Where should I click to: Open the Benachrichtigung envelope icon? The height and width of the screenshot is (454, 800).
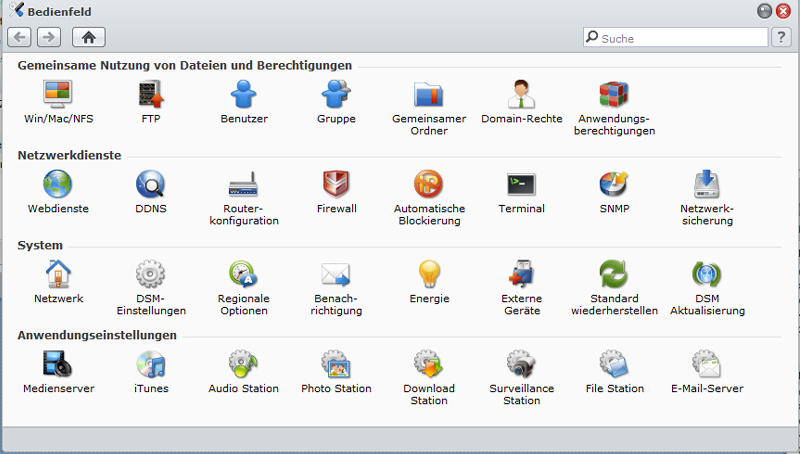(x=336, y=274)
